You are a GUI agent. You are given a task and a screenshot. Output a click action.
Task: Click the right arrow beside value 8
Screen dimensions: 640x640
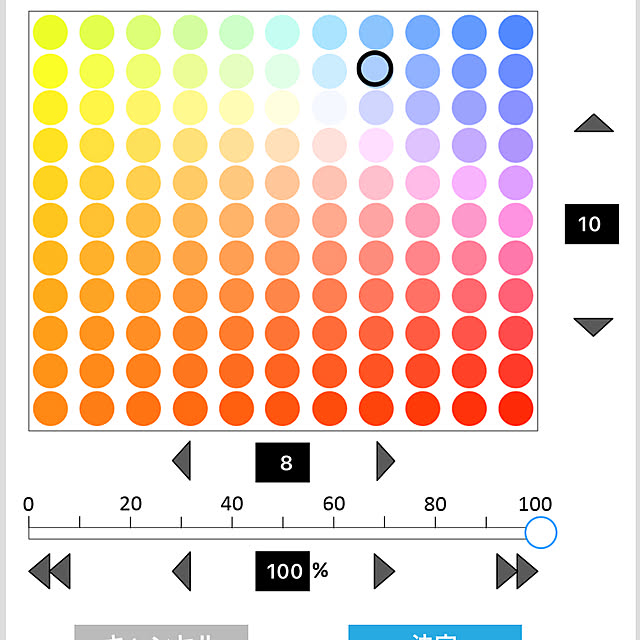click(x=385, y=461)
